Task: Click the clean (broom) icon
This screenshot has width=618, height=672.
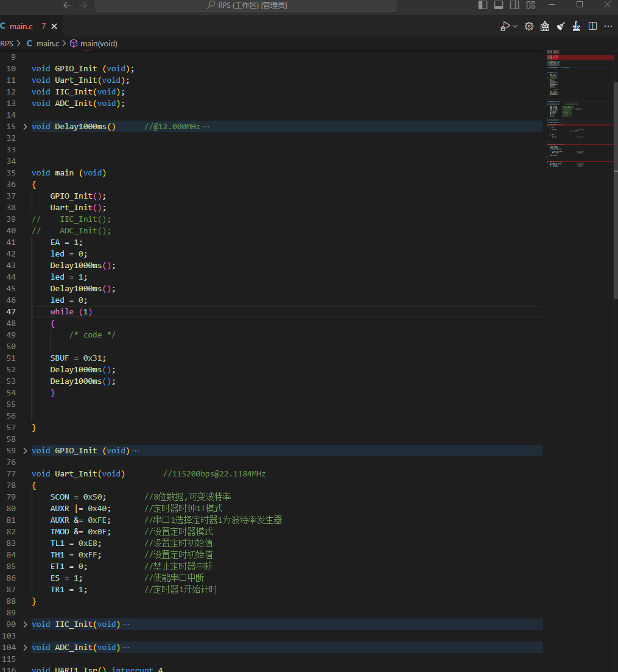Action: 561,27
